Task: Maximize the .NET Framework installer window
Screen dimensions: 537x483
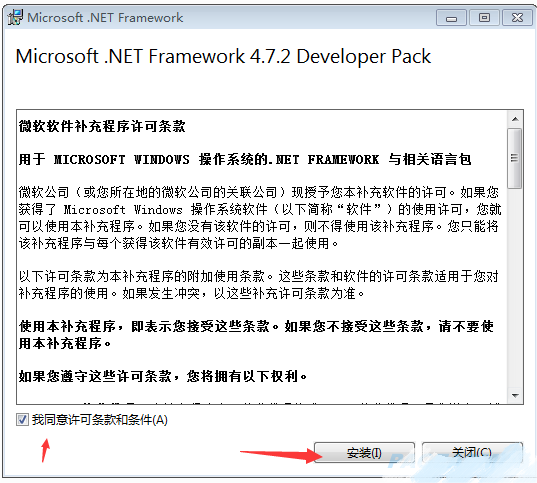Action: point(484,18)
